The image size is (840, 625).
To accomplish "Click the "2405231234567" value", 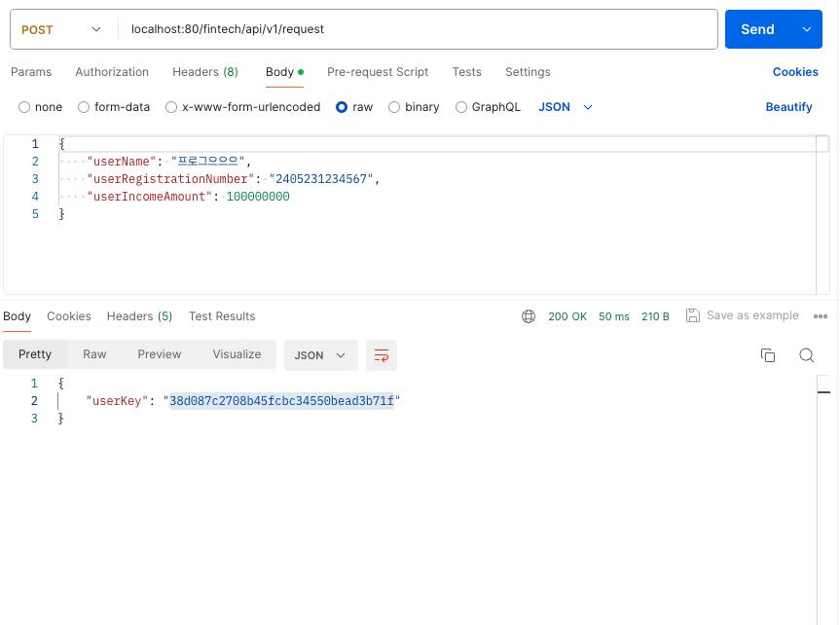I will click(x=321, y=179).
